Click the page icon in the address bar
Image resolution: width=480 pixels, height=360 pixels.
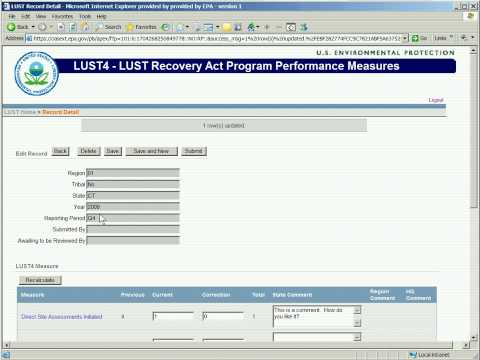pos(29,38)
